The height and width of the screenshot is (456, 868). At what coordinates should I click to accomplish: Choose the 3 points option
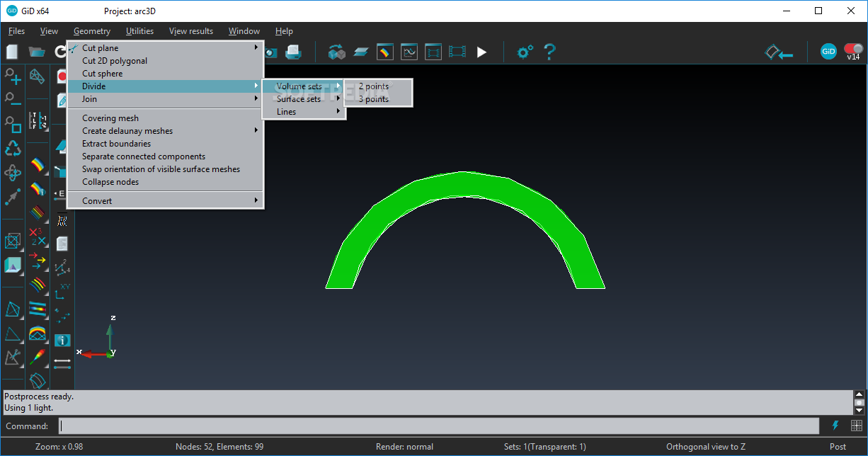coord(377,99)
